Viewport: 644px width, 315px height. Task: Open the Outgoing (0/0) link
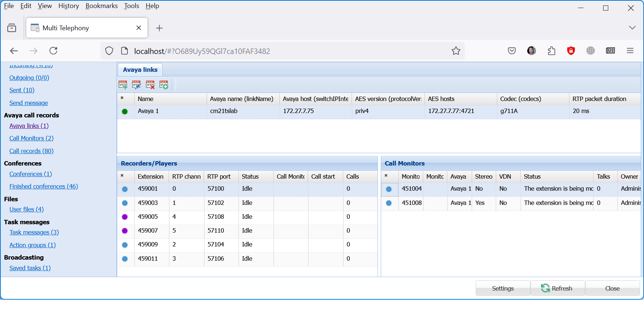click(x=29, y=78)
